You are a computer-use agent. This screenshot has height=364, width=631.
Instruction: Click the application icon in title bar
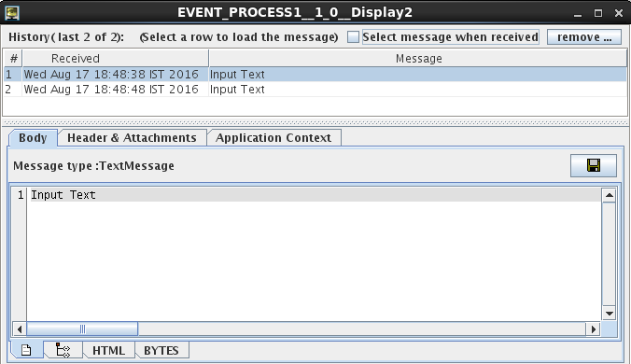point(12,13)
